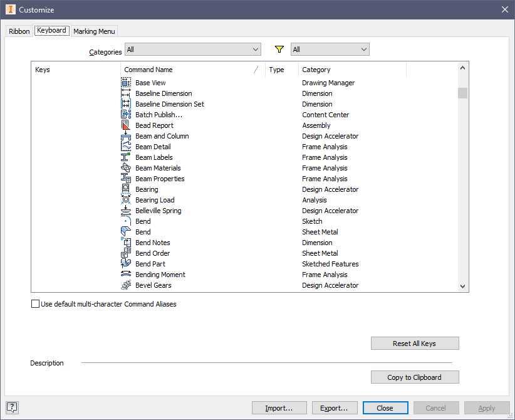The width and height of the screenshot is (515, 420).
Task: Select Beam and Column command name
Action: (x=162, y=136)
